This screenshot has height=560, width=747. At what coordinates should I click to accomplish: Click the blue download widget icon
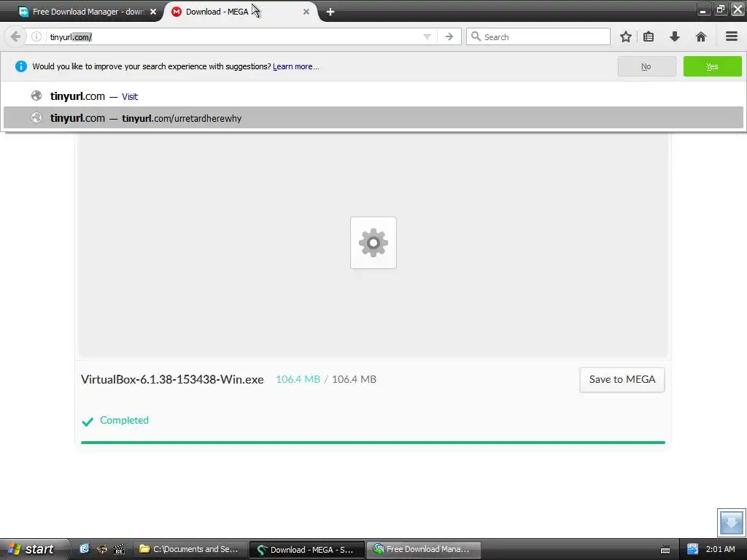click(x=731, y=522)
